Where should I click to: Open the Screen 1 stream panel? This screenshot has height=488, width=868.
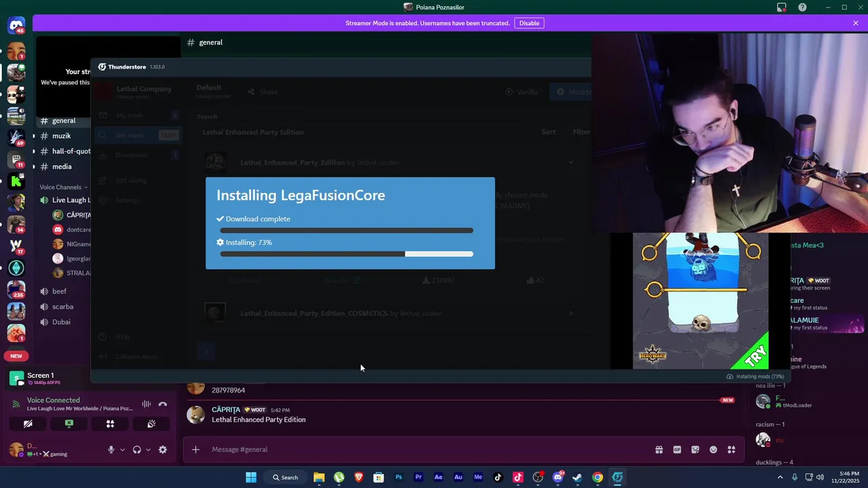tap(47, 378)
